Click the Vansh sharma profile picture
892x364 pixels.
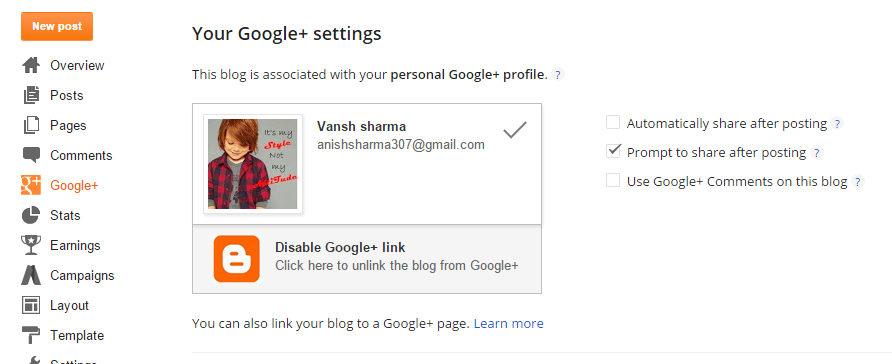[253, 164]
